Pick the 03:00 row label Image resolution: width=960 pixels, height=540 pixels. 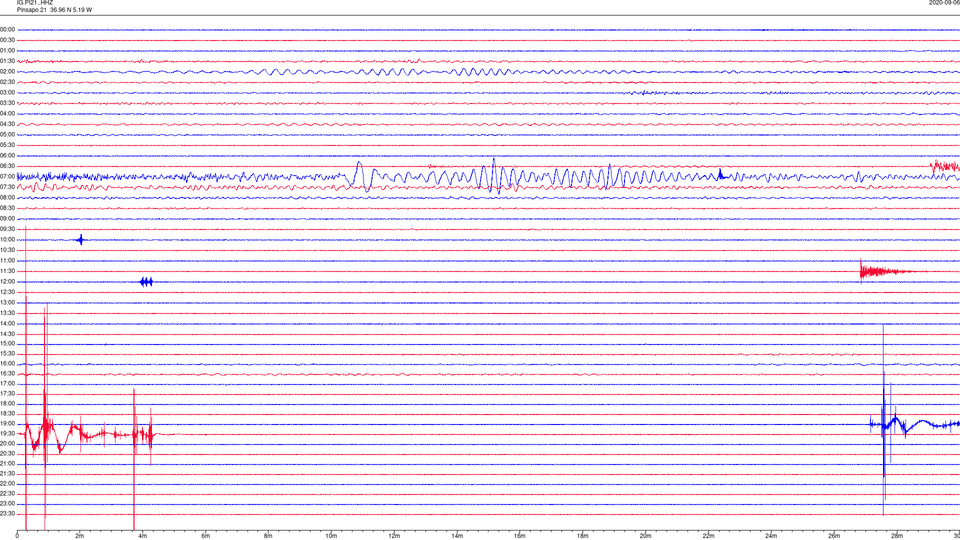(x=7, y=92)
